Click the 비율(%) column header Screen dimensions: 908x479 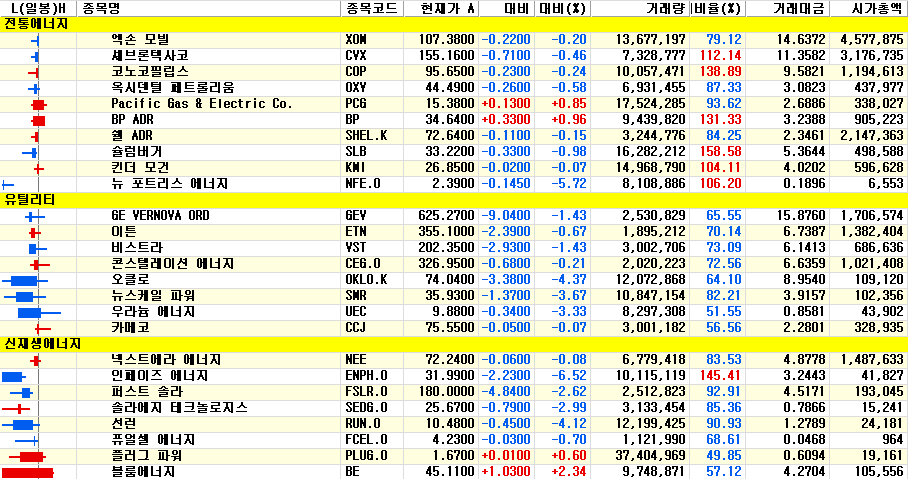point(717,8)
